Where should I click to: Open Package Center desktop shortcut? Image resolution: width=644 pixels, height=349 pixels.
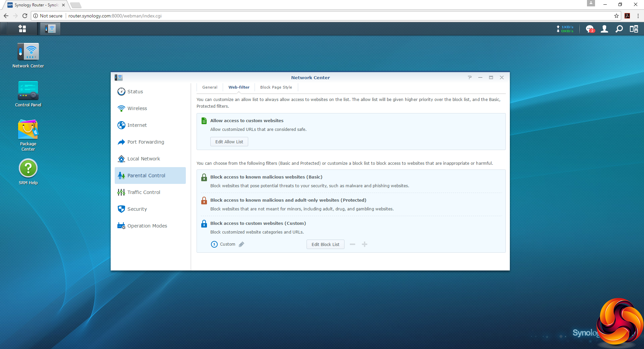click(x=28, y=136)
